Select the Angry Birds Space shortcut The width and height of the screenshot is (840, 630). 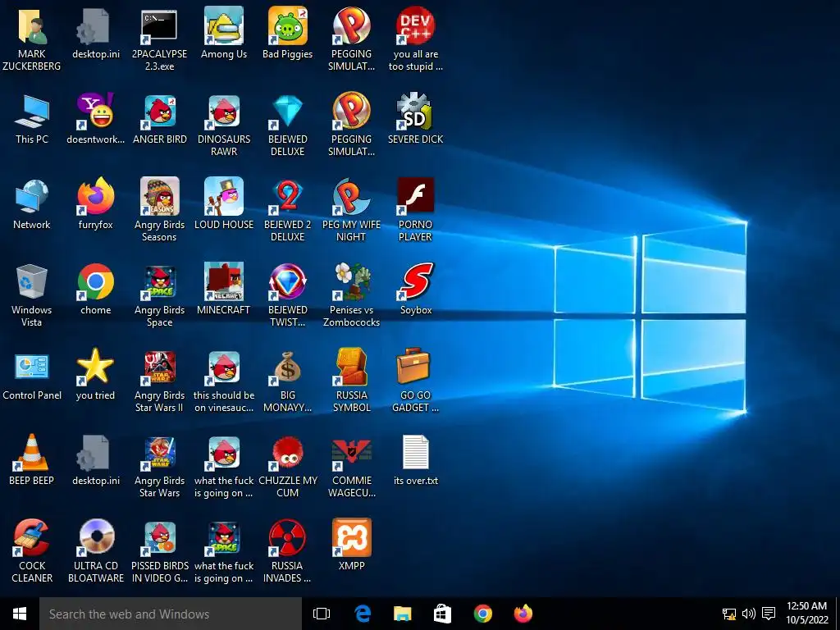159,282
